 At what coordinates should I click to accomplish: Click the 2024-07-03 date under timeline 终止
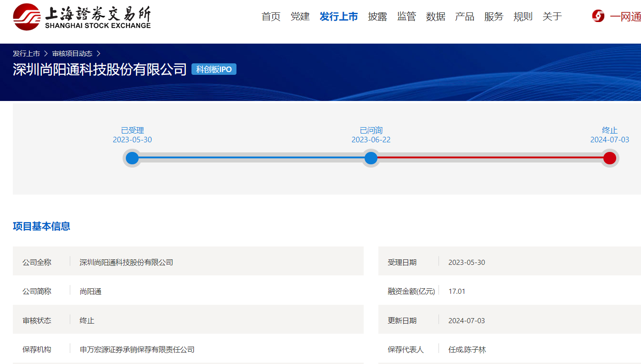(x=610, y=140)
